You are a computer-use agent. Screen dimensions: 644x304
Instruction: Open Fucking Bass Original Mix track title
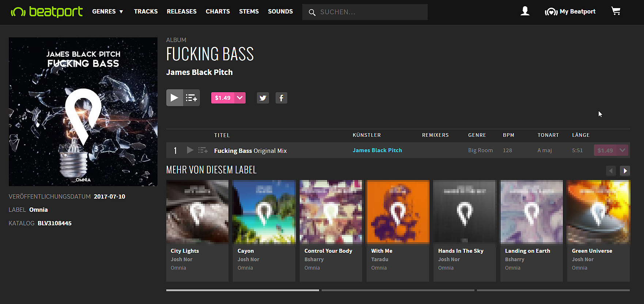coord(250,151)
